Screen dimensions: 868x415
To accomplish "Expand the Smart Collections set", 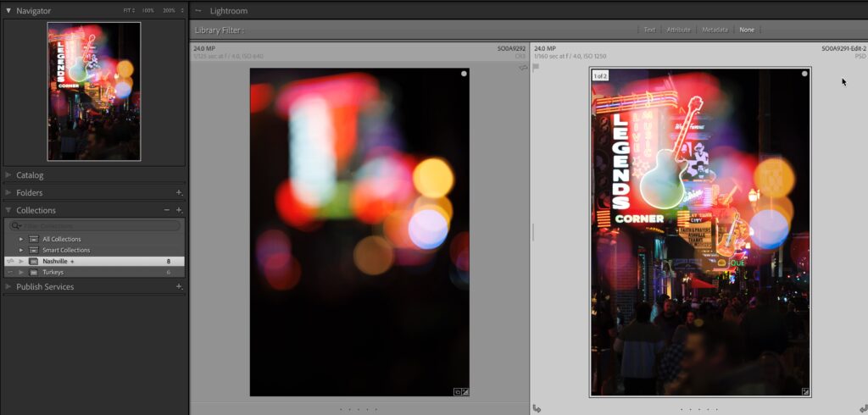I will click(21, 250).
